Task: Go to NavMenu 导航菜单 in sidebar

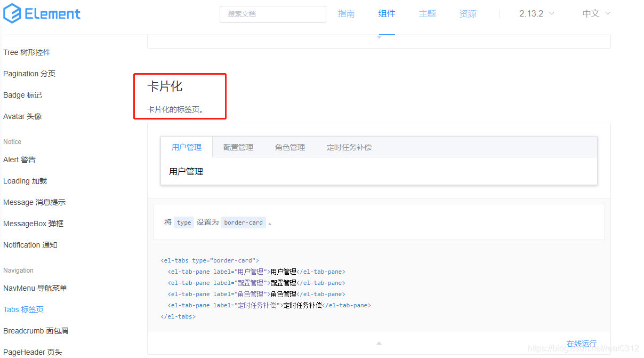Action: click(x=35, y=288)
